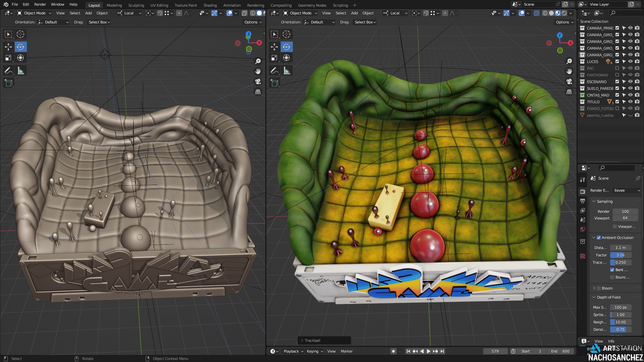Enable the PAC collection checkbox
Image resolution: width=644 pixels, height=362 pixels.
click(x=617, y=68)
